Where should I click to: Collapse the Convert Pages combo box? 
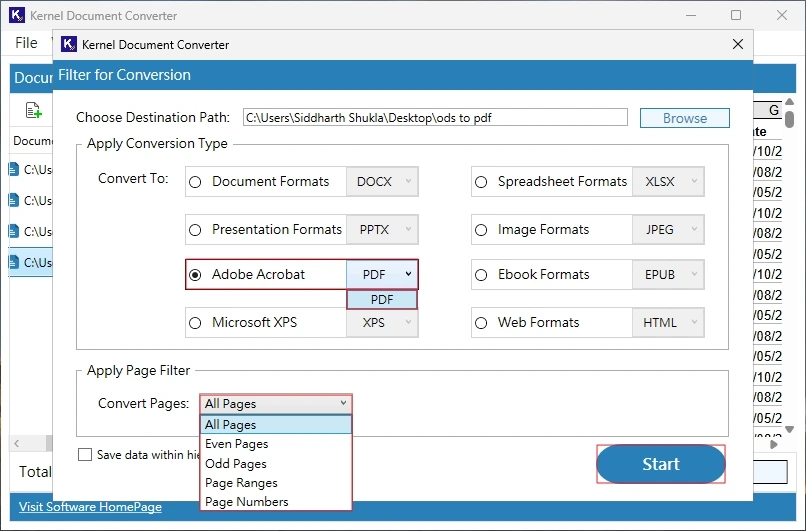[x=276, y=404]
